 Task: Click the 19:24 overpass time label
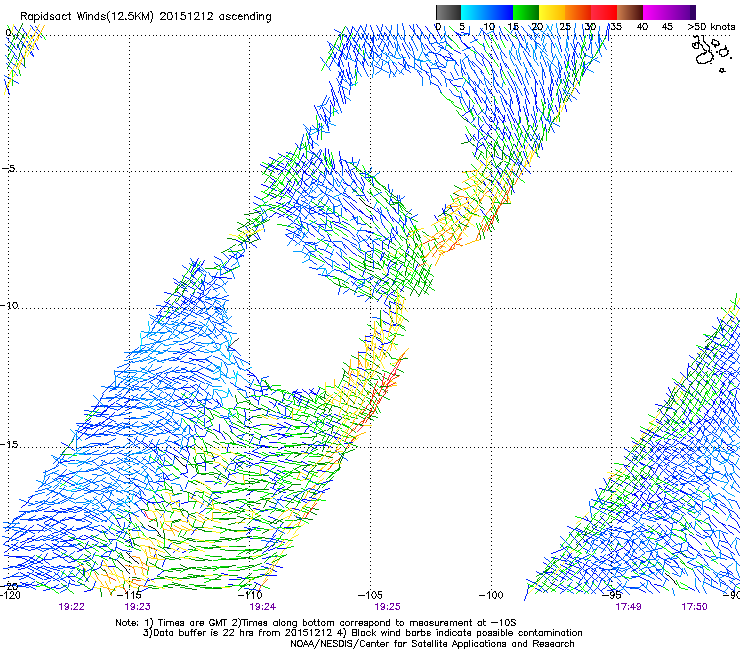click(262, 607)
